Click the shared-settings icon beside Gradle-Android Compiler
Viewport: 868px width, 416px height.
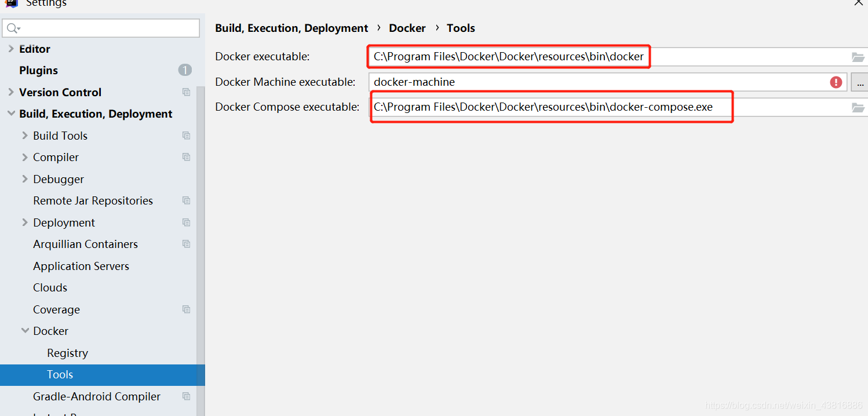coord(186,396)
